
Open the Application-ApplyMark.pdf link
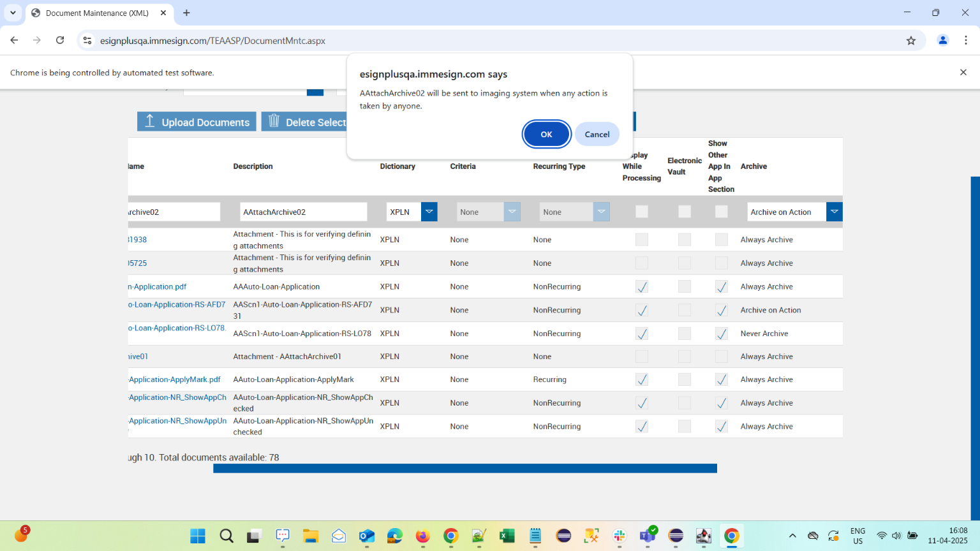(x=175, y=379)
